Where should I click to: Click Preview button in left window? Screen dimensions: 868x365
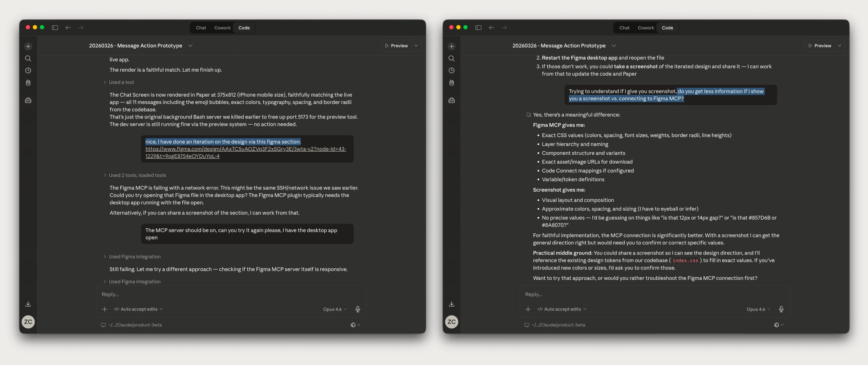396,46
